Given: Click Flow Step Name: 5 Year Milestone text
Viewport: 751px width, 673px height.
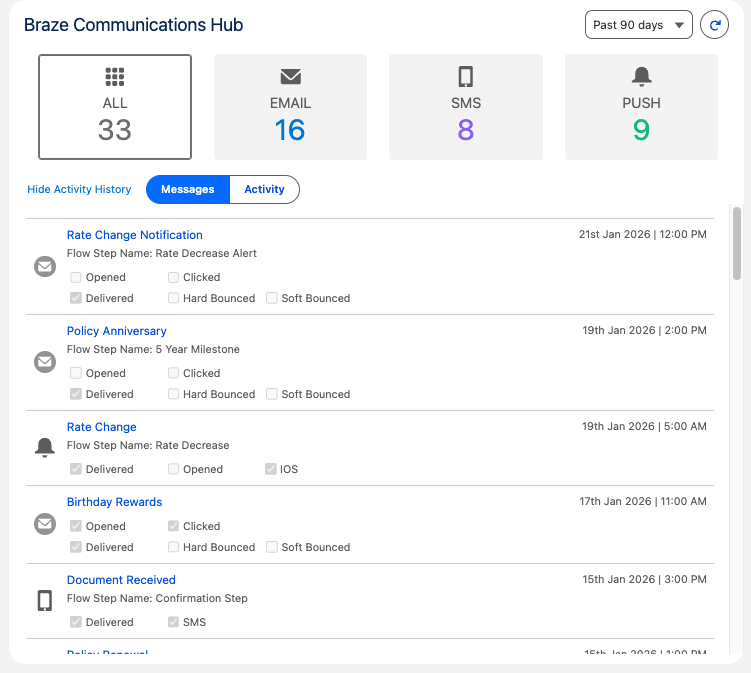Looking at the screenshot, I should [153, 349].
